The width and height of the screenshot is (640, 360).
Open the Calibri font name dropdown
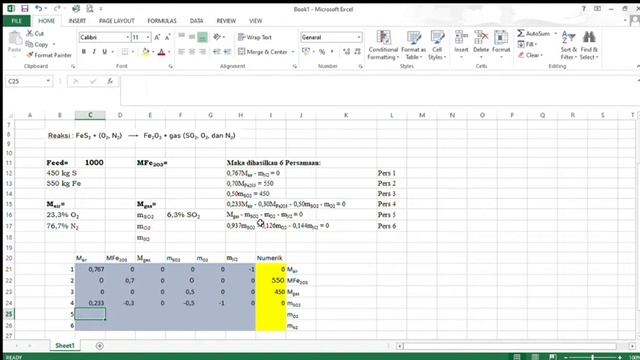coord(128,37)
